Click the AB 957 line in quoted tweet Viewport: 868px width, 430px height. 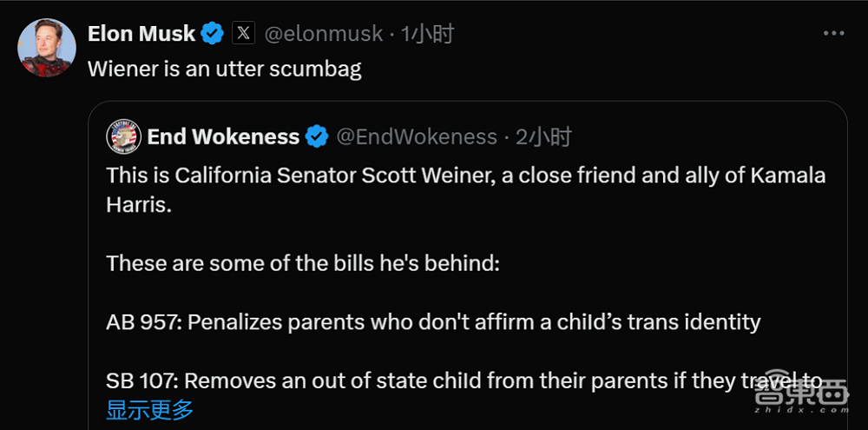pyautogui.click(x=433, y=322)
